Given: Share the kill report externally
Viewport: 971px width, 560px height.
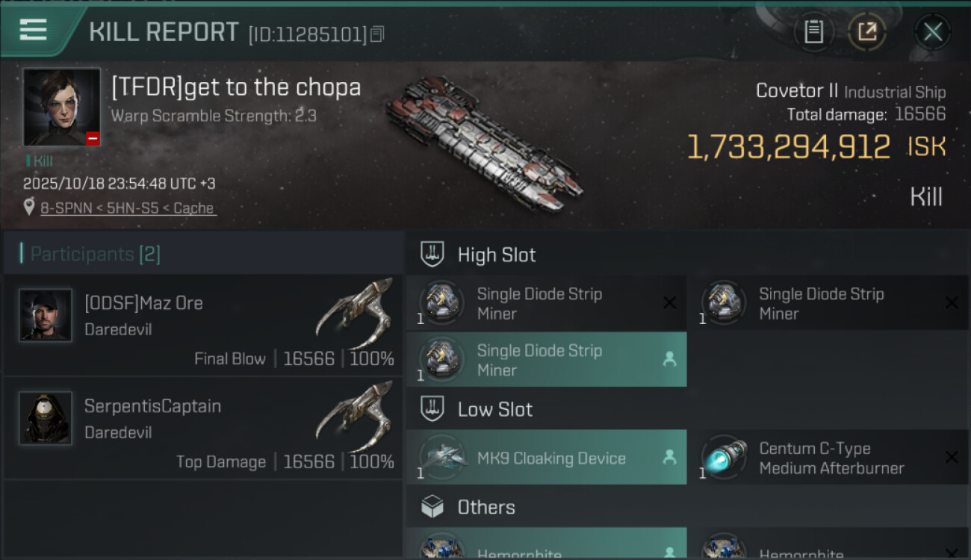Looking at the screenshot, I should pos(867,32).
